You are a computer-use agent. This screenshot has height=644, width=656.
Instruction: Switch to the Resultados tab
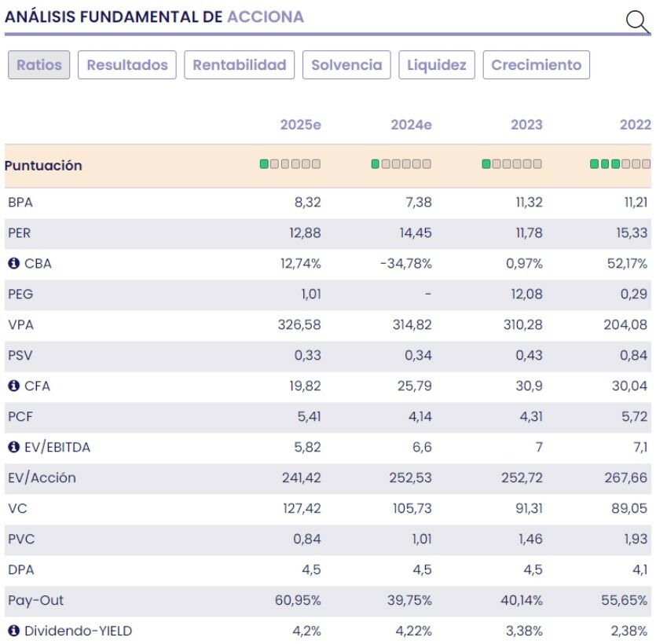[x=126, y=65]
